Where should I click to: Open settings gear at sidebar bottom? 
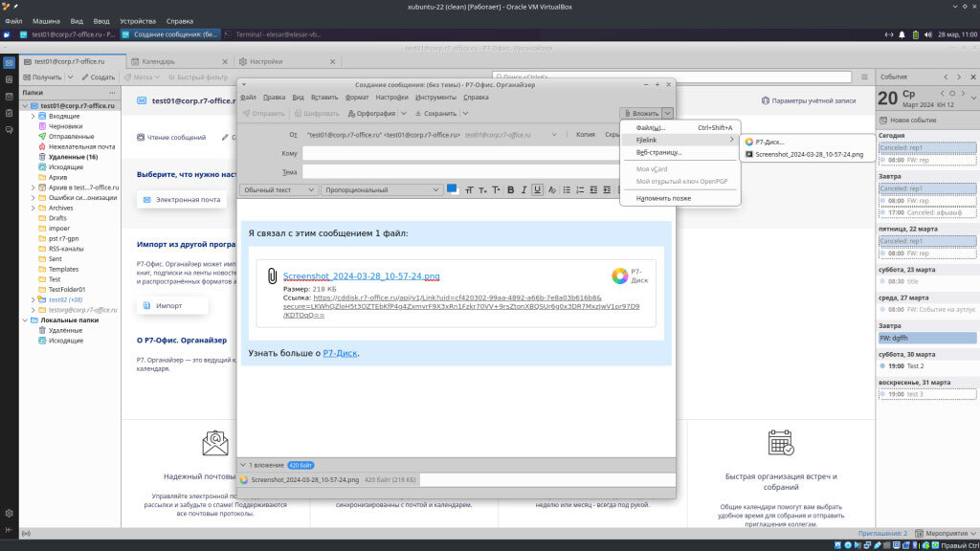tap(9, 513)
